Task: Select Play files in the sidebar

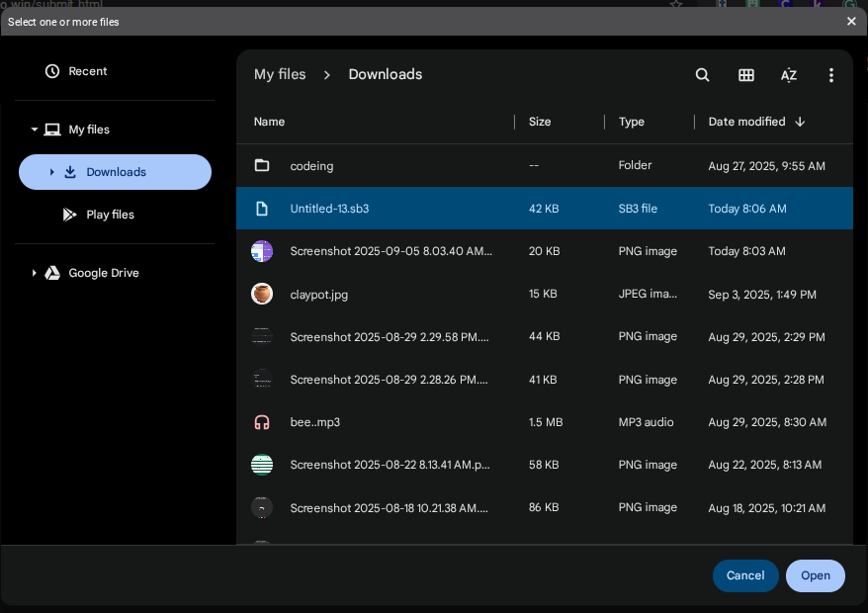Action: tap(110, 215)
